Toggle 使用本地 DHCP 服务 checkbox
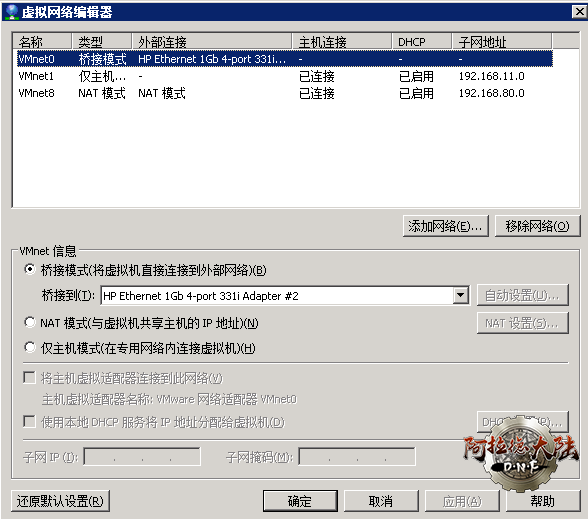 click(x=29, y=421)
